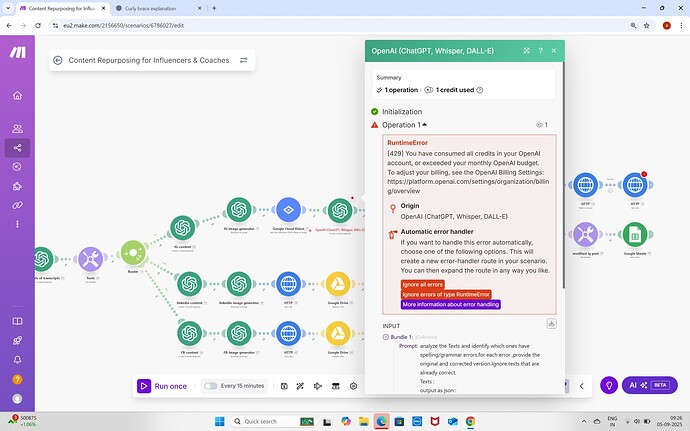690x431 pixels.
Task: Save the scenario with the disk icon
Action: [284, 386]
